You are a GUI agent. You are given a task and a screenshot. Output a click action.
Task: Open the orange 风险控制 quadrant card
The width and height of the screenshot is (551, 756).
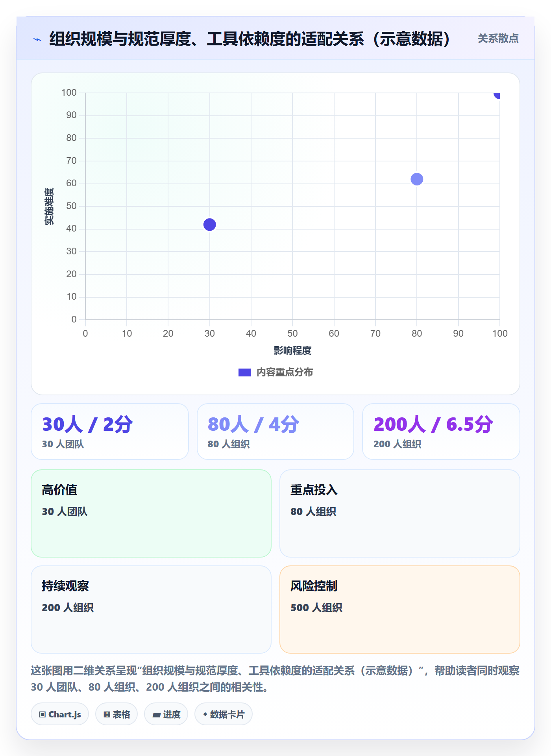pos(400,610)
